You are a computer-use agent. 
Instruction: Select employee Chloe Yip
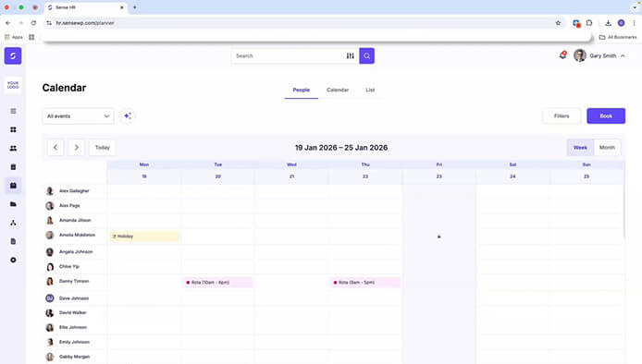[x=69, y=267]
